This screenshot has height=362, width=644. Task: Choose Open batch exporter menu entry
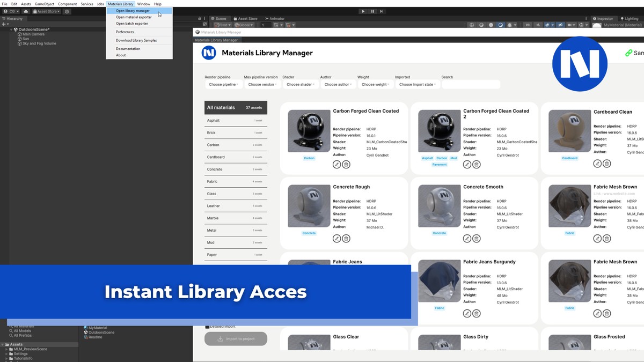point(139,24)
